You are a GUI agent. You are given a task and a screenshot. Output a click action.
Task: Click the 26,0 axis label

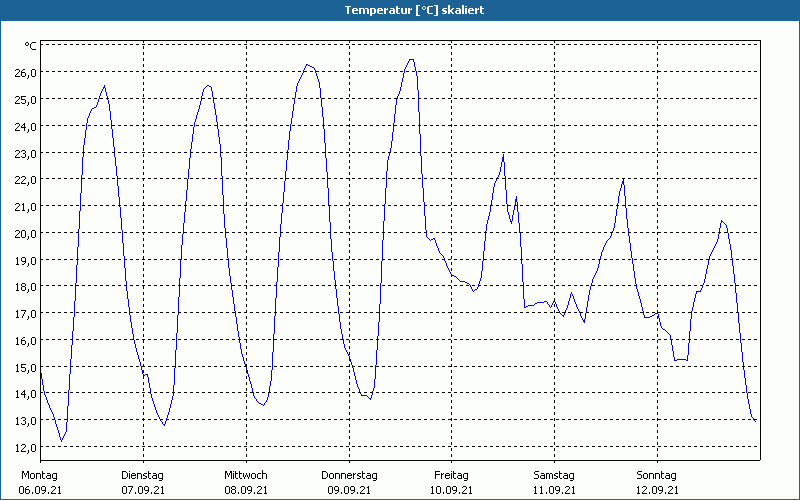point(26,72)
